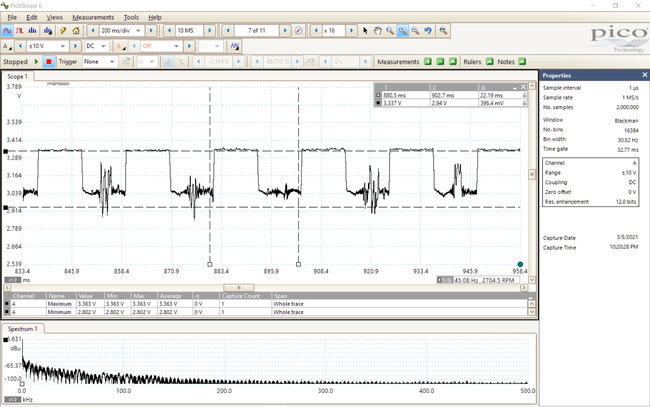Select the Spectrum 1 tab
This screenshot has width=650, height=407.
[x=25, y=328]
